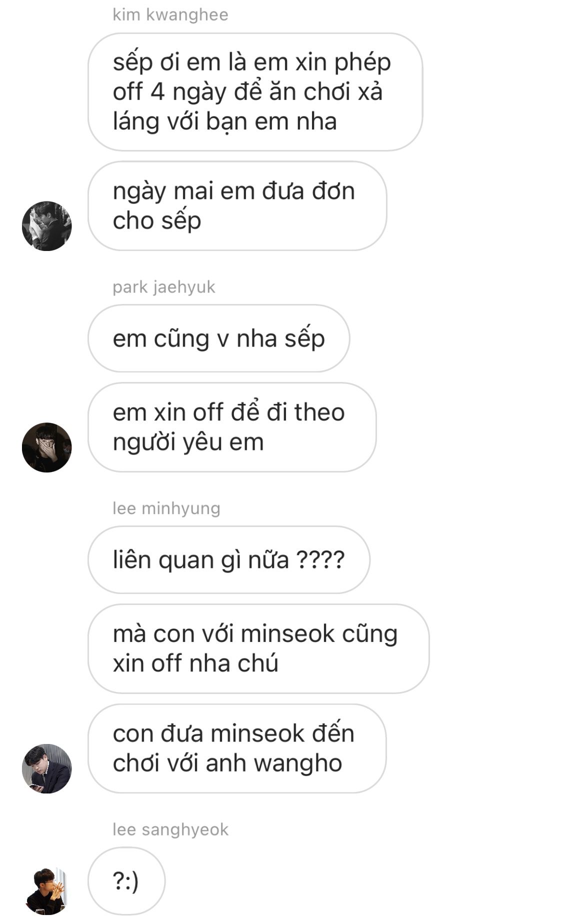Open the lee sanghyeok sender name
Image resolution: width=585 pixels, height=924 pixels.
click(170, 829)
